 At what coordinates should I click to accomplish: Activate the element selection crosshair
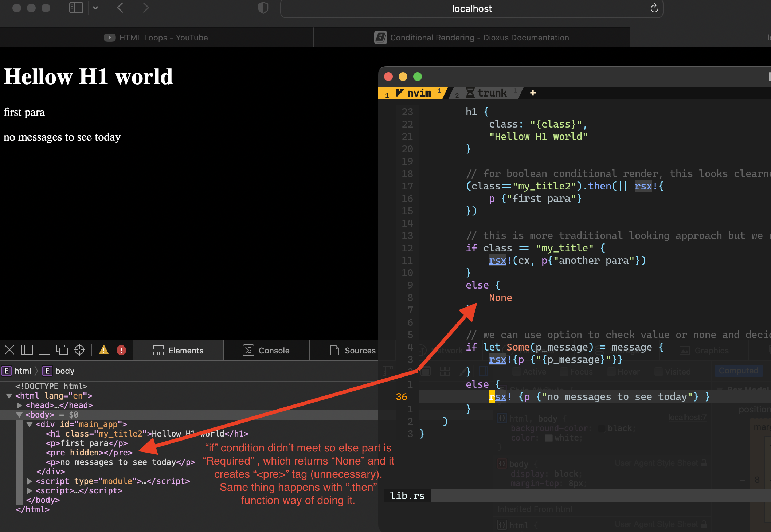(79, 350)
